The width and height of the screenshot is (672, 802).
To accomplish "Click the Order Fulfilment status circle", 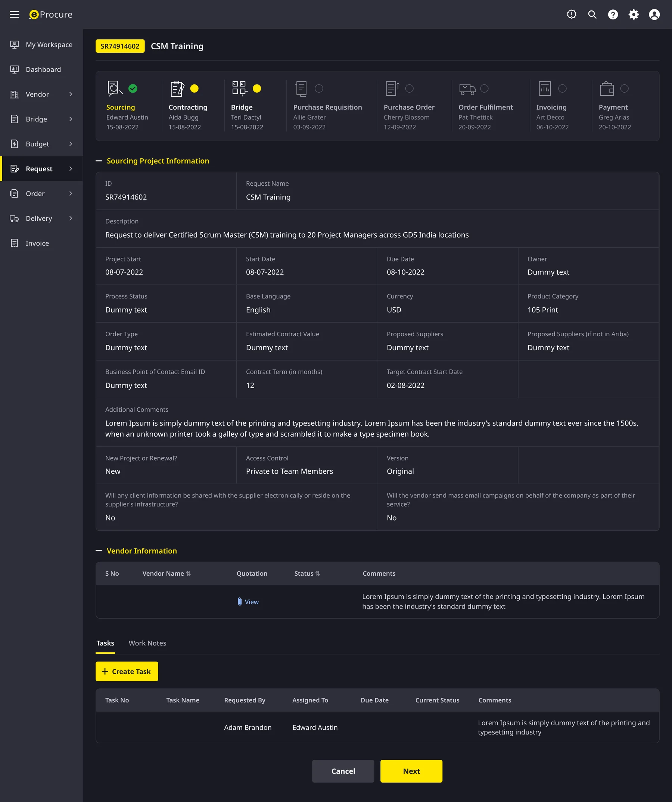I will (x=484, y=89).
